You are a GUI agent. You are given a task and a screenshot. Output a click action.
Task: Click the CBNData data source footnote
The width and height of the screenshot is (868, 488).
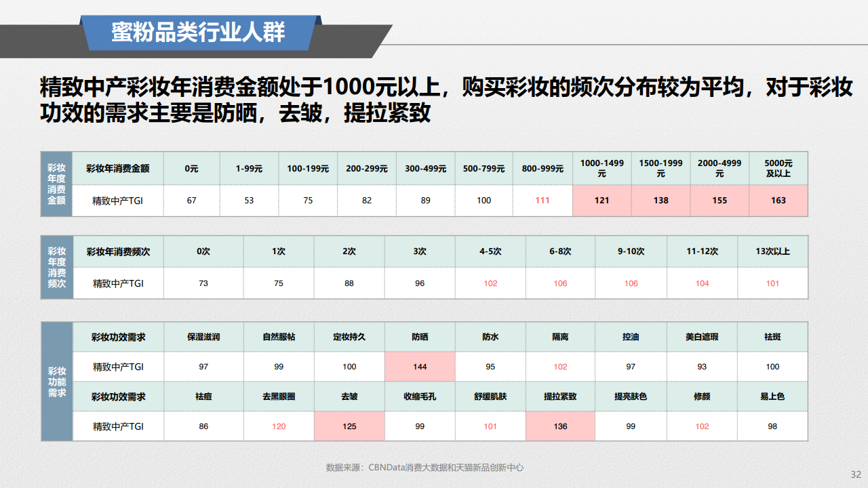pos(425,468)
